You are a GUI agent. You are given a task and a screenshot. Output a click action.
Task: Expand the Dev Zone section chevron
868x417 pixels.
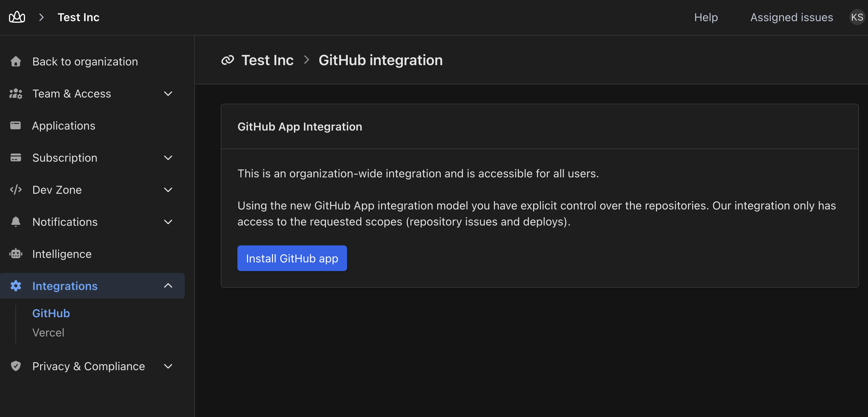(168, 190)
